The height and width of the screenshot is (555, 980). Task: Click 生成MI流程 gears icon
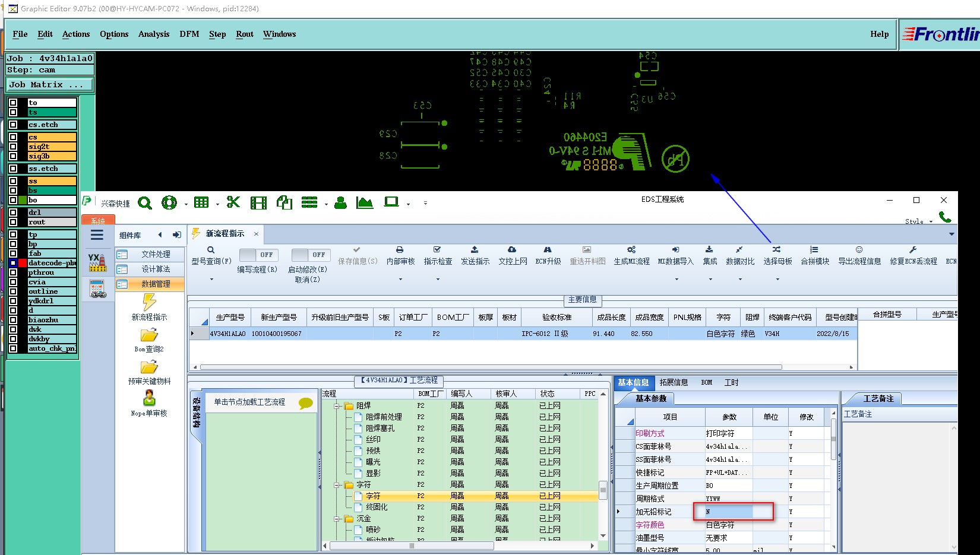coord(631,249)
